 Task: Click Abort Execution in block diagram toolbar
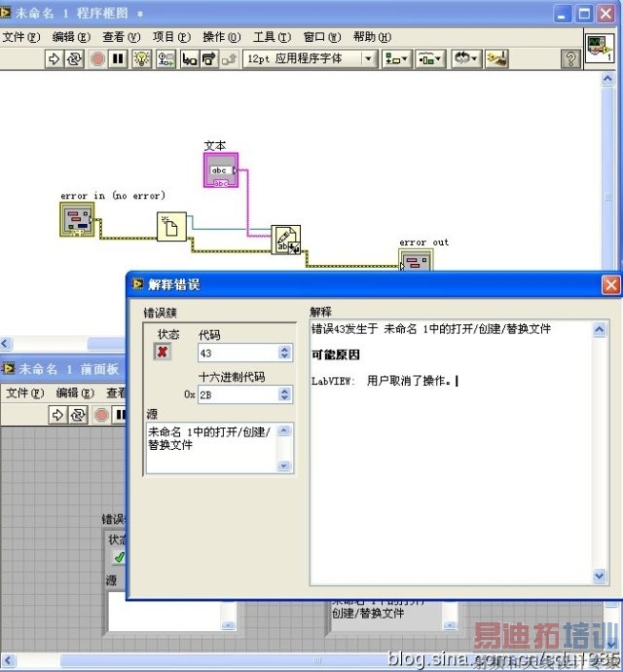(x=98, y=58)
